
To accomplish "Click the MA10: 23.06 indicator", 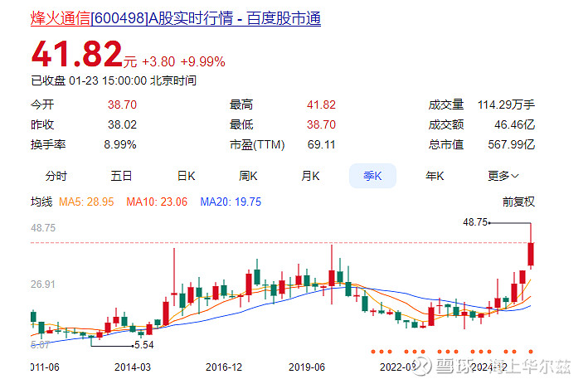I will [157, 202].
